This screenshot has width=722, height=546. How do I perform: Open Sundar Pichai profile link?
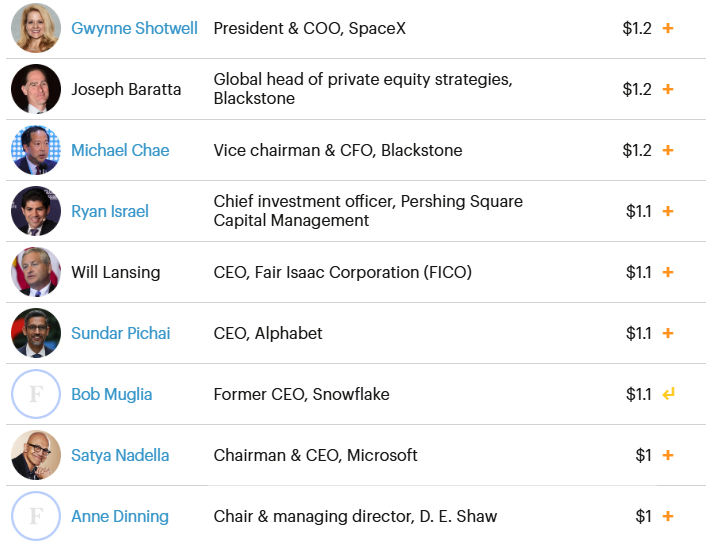point(120,333)
